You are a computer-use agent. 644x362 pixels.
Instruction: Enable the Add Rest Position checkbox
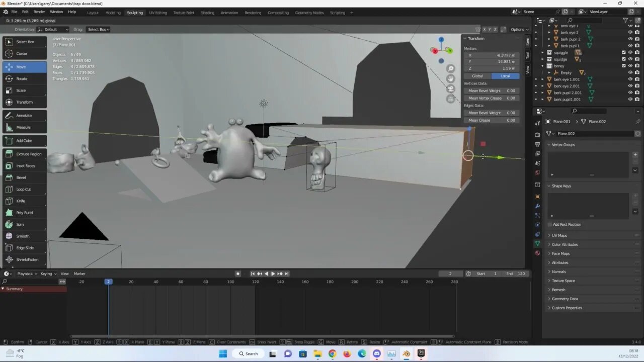(549, 224)
